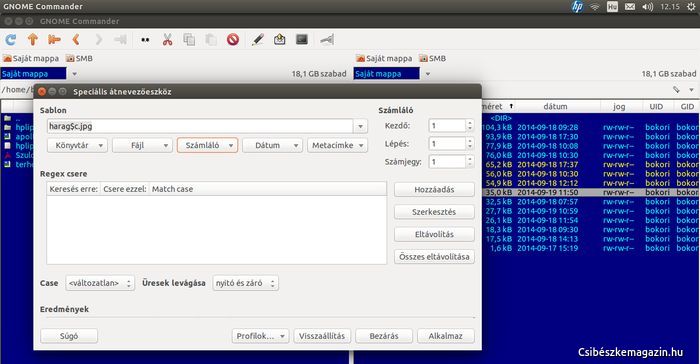Open the mail envelope indicator
The width and height of the screenshot is (700, 364).
(x=630, y=7)
